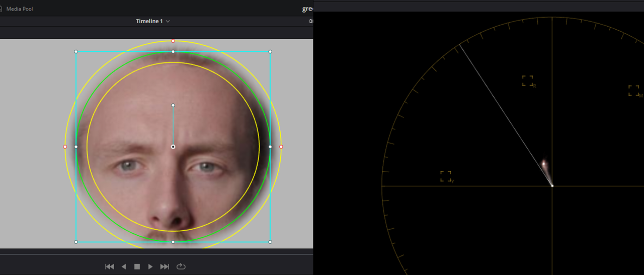This screenshot has height=275, width=644.
Task: Select the top-middle bounding box handle
Action: 173,51
